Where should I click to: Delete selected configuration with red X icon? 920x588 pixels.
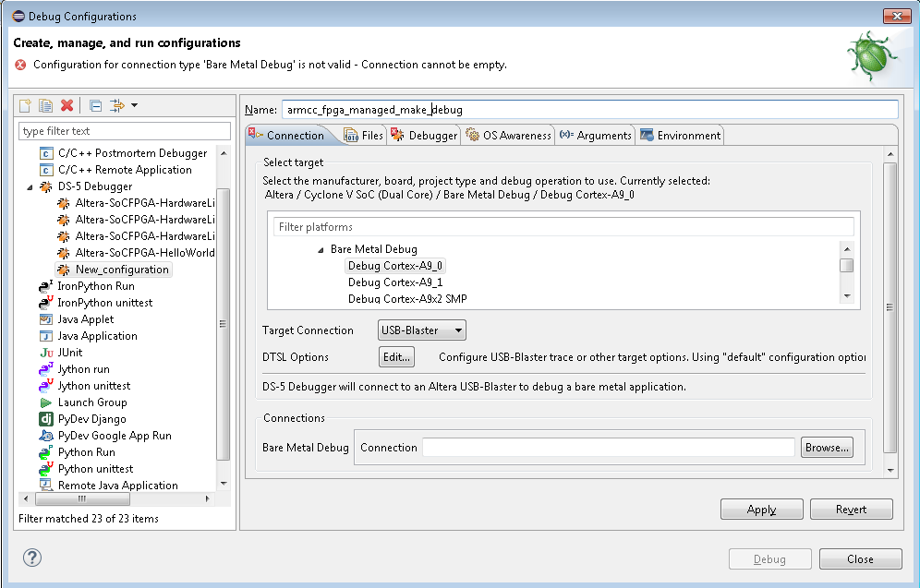67,105
